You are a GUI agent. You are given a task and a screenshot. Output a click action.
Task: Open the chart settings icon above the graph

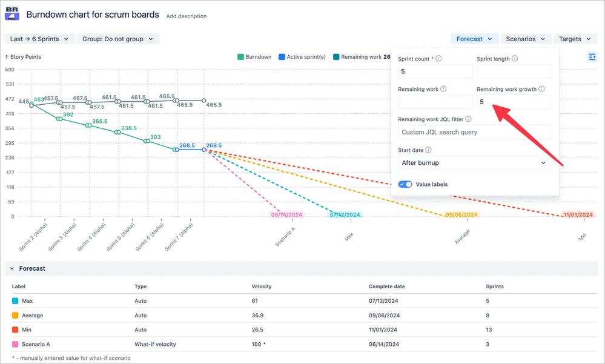tap(592, 56)
